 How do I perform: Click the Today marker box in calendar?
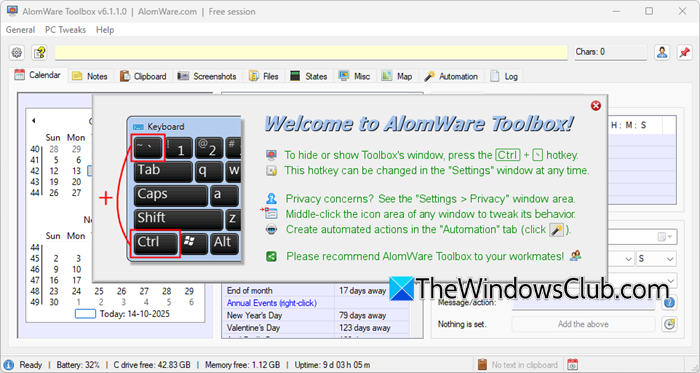(85, 314)
